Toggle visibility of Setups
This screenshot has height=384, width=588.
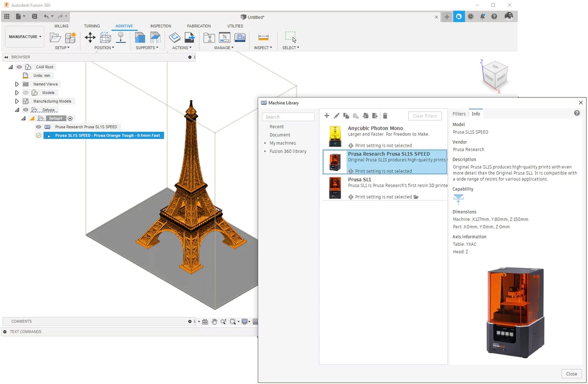click(x=25, y=110)
